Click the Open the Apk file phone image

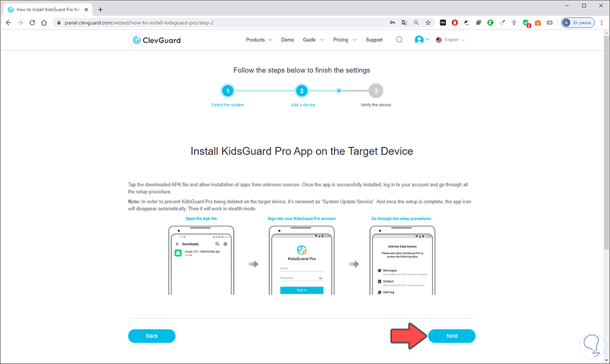(201, 260)
